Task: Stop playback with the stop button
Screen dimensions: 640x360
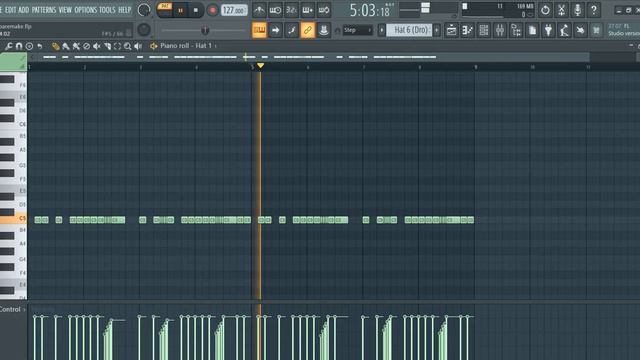Action: tap(196, 10)
